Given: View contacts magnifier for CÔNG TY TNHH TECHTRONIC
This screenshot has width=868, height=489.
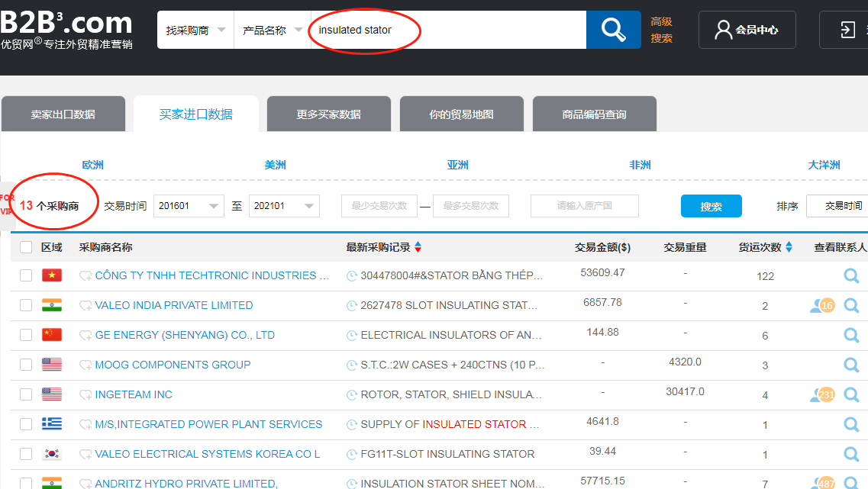Looking at the screenshot, I should (851, 275).
